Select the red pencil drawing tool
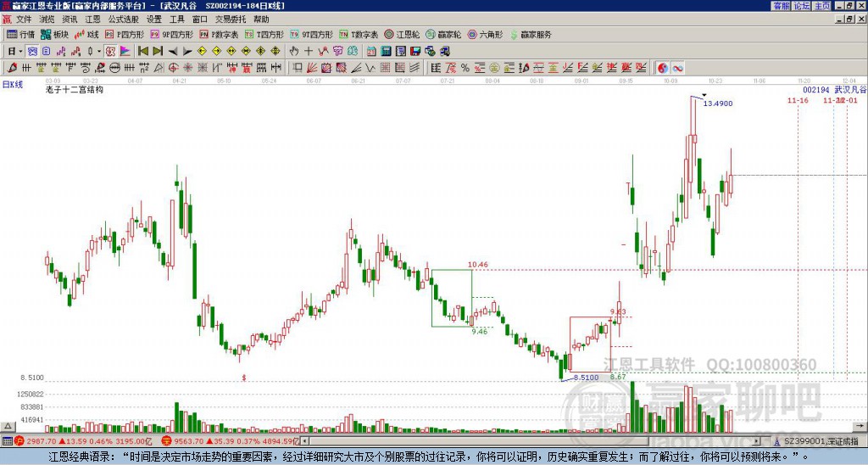This screenshot has height=465, width=868. click(x=12, y=68)
